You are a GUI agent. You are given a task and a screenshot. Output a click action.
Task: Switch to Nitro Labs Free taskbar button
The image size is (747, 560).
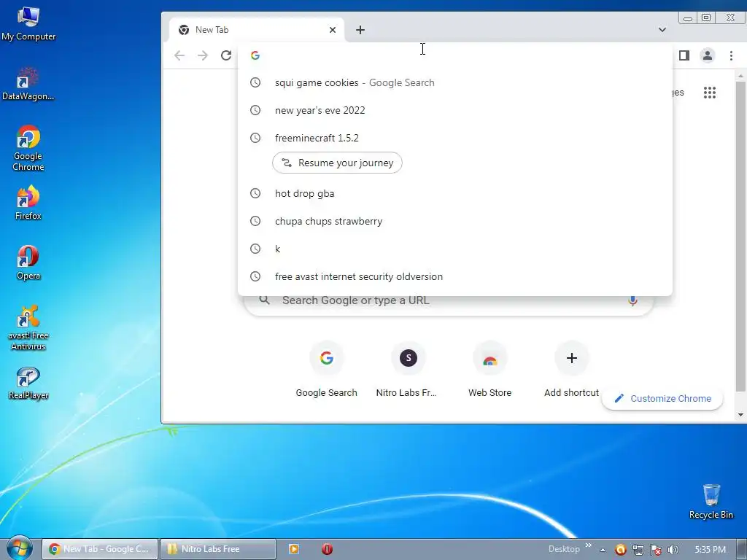tap(217, 549)
